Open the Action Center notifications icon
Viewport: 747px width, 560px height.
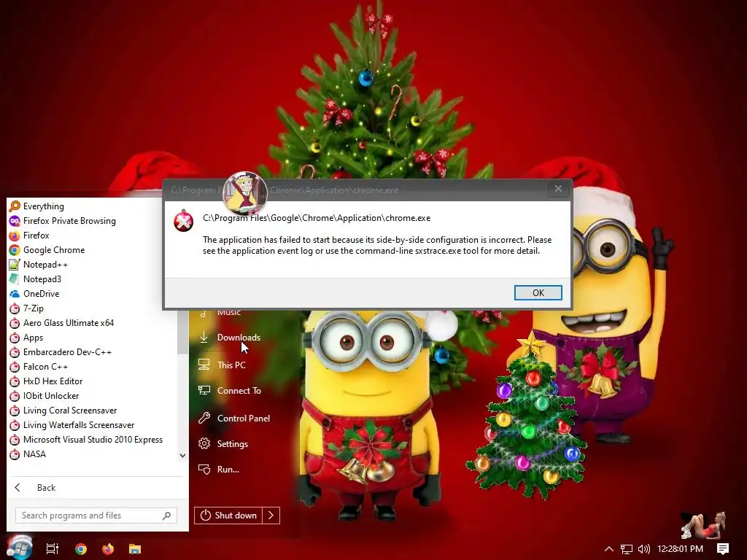723,549
